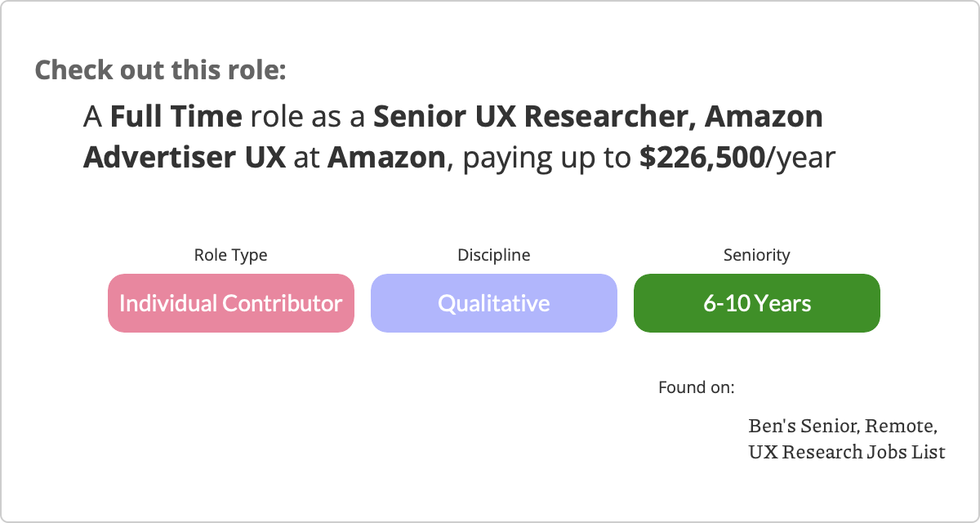Screen dimensions: 980x523
Task: Click the "/year" text after salary
Action: tap(800, 157)
